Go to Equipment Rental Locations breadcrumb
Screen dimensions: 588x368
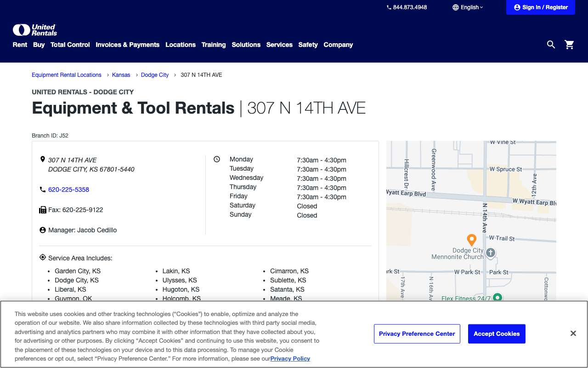coord(67,75)
